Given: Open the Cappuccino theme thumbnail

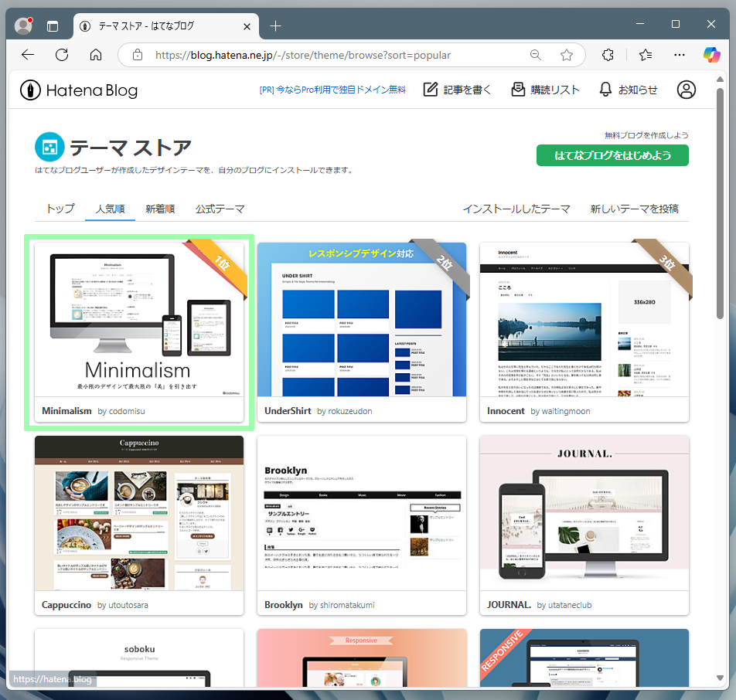Looking at the screenshot, I should 139,513.
